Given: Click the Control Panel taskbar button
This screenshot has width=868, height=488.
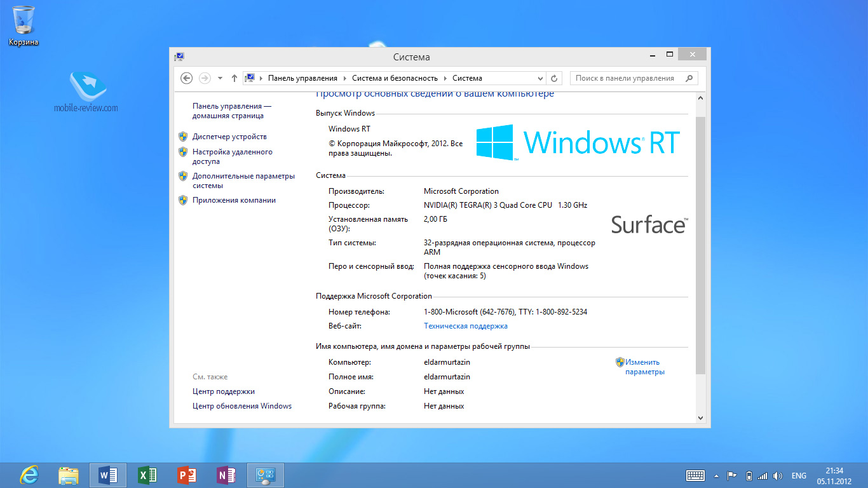Looking at the screenshot, I should click(265, 475).
